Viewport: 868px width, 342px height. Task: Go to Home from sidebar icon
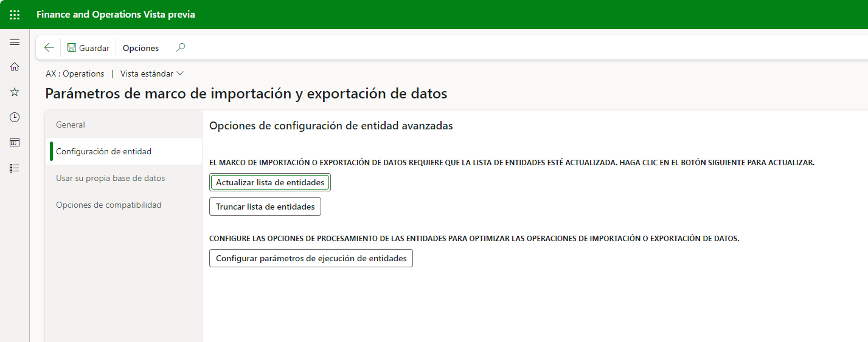coord(15,67)
